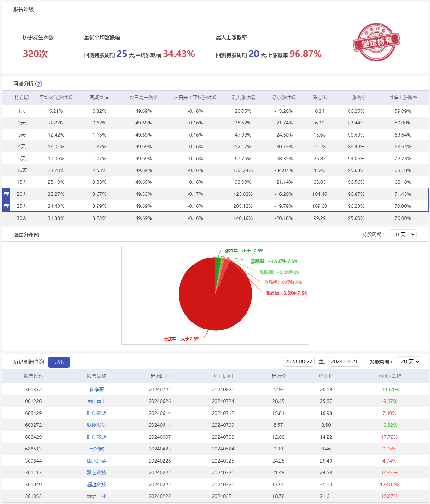Click the 区间涨跌幅 column header
The height and width of the screenshot is (504, 430).
(389, 376)
